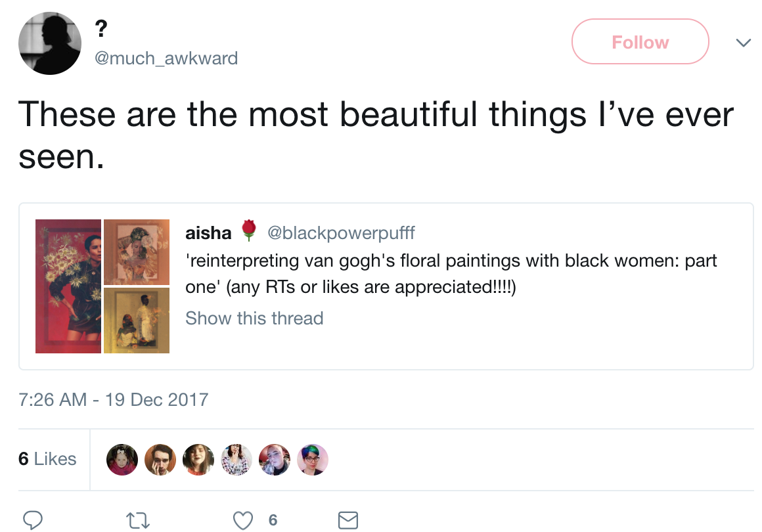Open @much_awkward profile picture
Screen dimensions: 762x532
click(50, 43)
